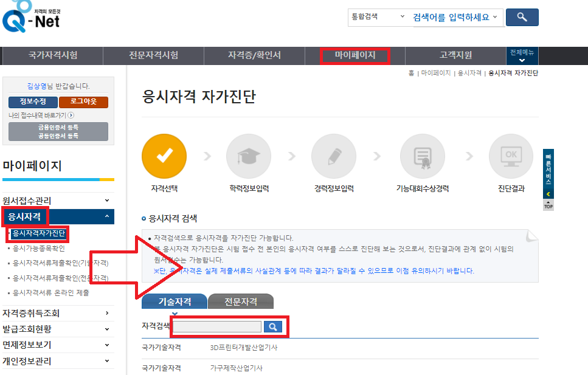
Task: Click the 전체메뉴 dropdown icon
Action: point(522,61)
